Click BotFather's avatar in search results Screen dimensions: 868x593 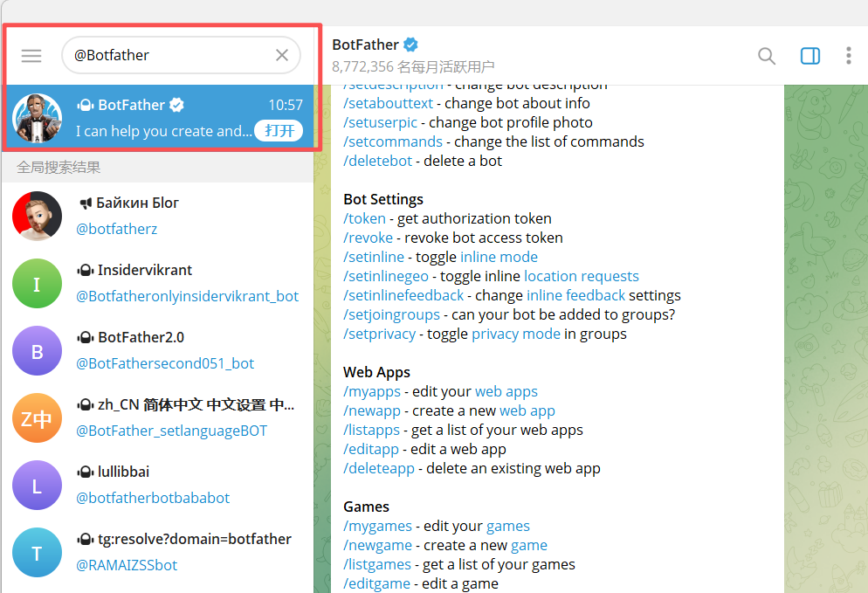click(37, 118)
